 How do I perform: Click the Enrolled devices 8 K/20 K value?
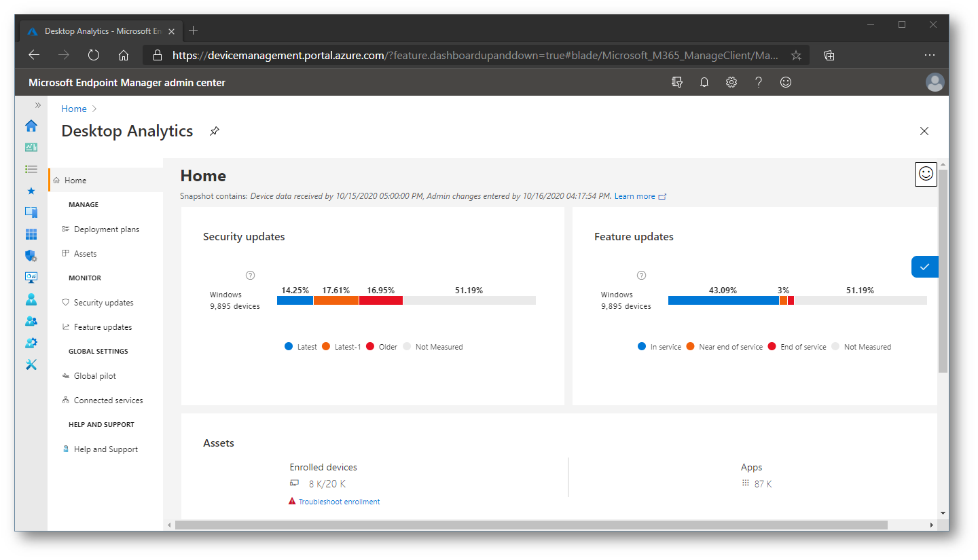pyautogui.click(x=327, y=484)
